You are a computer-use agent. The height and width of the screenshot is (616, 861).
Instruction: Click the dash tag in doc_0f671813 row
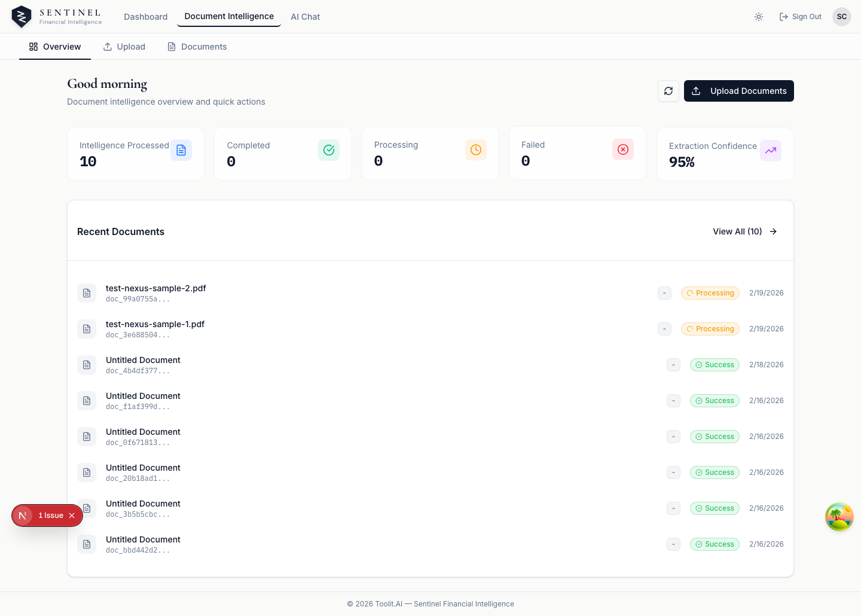[673, 437]
